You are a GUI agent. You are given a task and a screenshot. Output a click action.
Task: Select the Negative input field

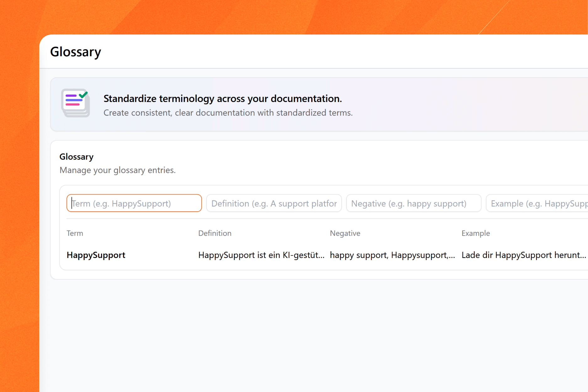pyautogui.click(x=413, y=203)
